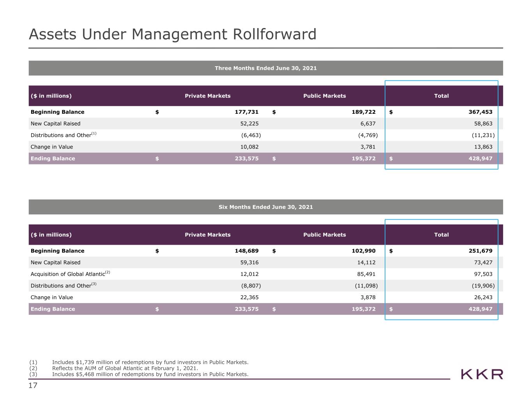Click the Total header in the first table
Image resolution: width=532 pixels, height=399 pixels.
point(442,96)
